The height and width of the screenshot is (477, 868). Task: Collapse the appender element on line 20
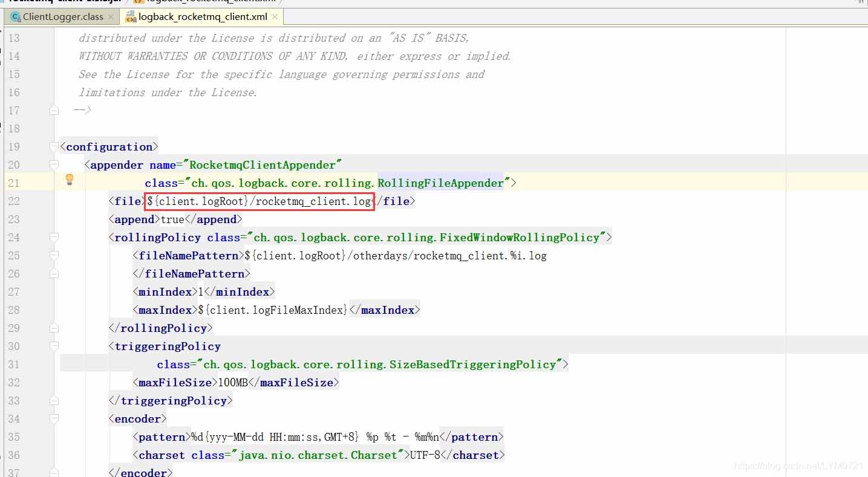point(54,165)
